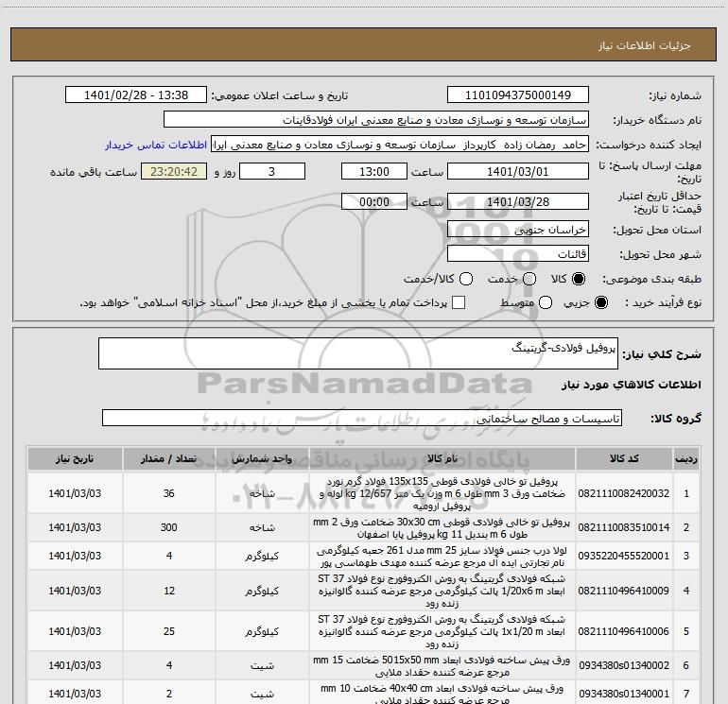Click the response deadline time 13:00
728x704 pixels.
point(374,171)
